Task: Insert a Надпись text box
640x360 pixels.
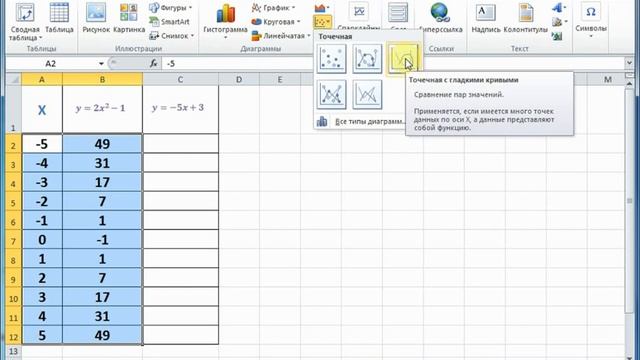Action: click(x=486, y=18)
